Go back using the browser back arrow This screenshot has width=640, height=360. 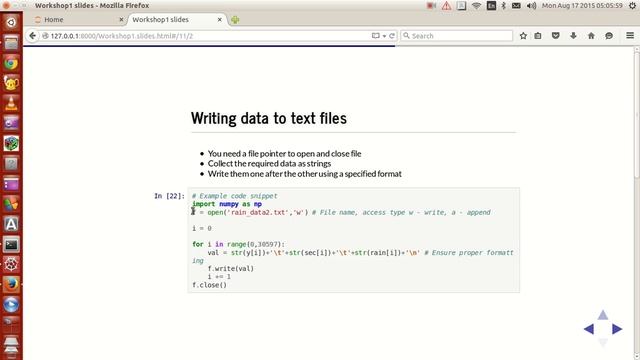[x=32, y=36]
